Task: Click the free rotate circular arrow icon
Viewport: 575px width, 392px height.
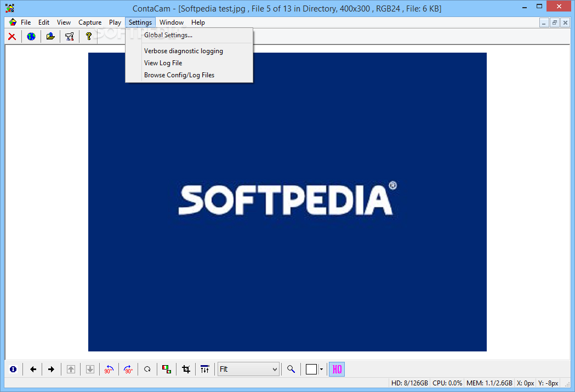Action: pyautogui.click(x=147, y=370)
